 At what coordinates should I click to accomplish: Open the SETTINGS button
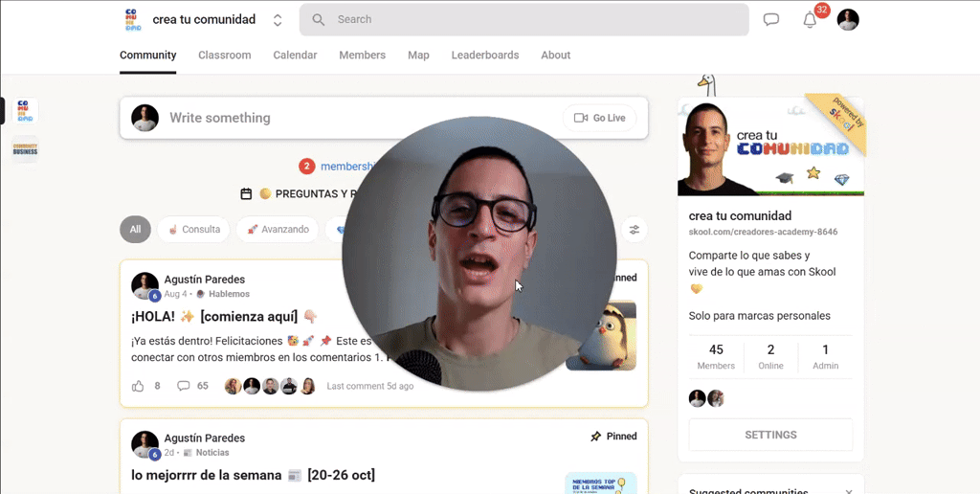770,435
